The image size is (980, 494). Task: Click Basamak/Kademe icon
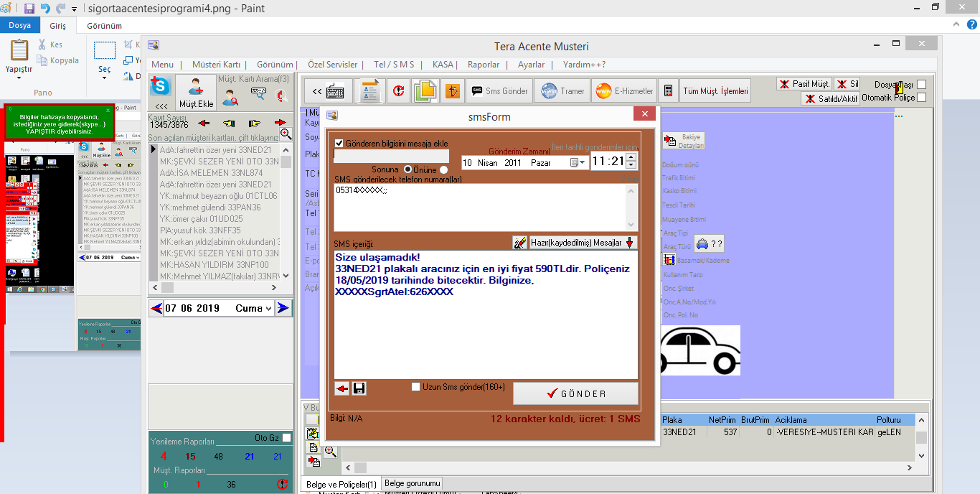pos(670,259)
